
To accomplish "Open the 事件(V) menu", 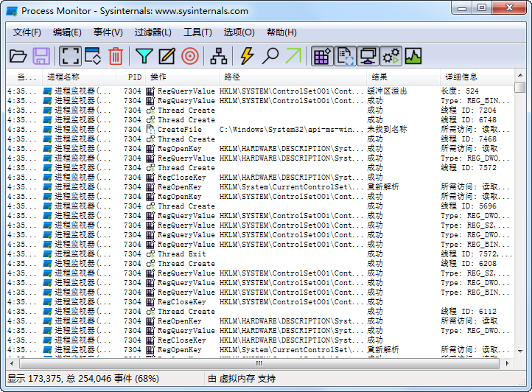I will [108, 32].
